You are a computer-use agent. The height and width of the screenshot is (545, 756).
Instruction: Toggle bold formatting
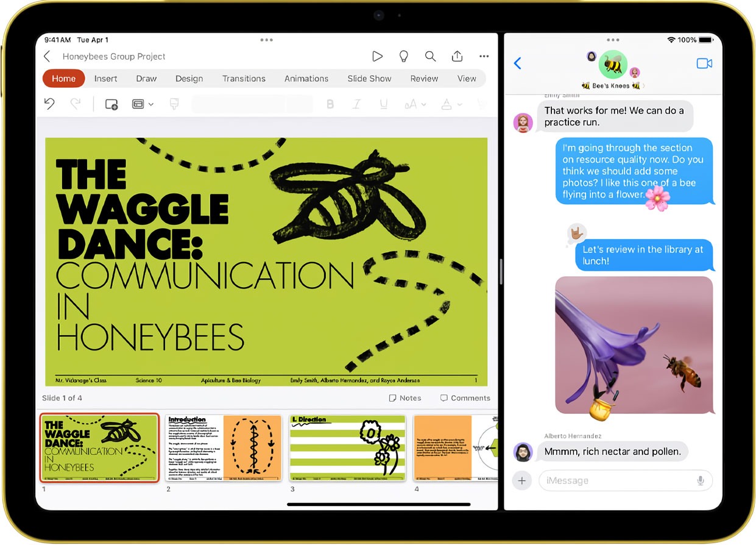pyautogui.click(x=330, y=104)
